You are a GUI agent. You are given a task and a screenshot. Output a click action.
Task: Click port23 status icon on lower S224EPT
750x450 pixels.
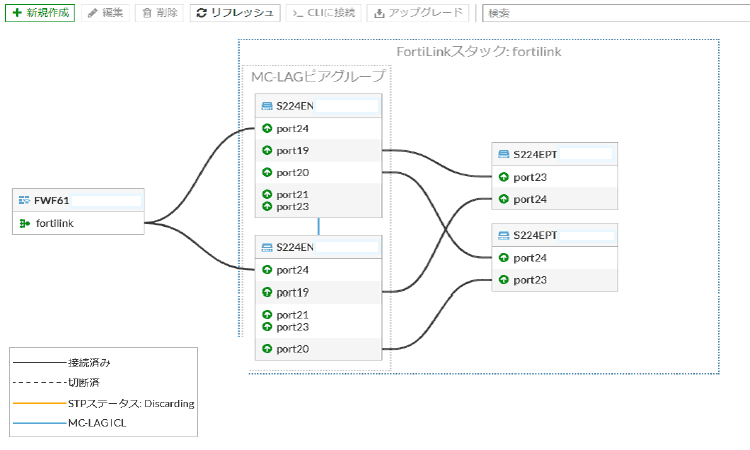(504, 280)
